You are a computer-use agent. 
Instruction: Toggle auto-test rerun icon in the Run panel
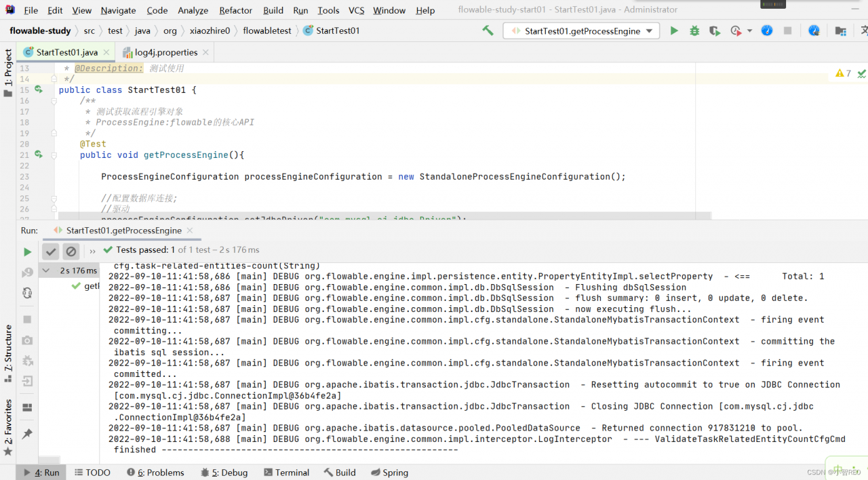pos(27,293)
